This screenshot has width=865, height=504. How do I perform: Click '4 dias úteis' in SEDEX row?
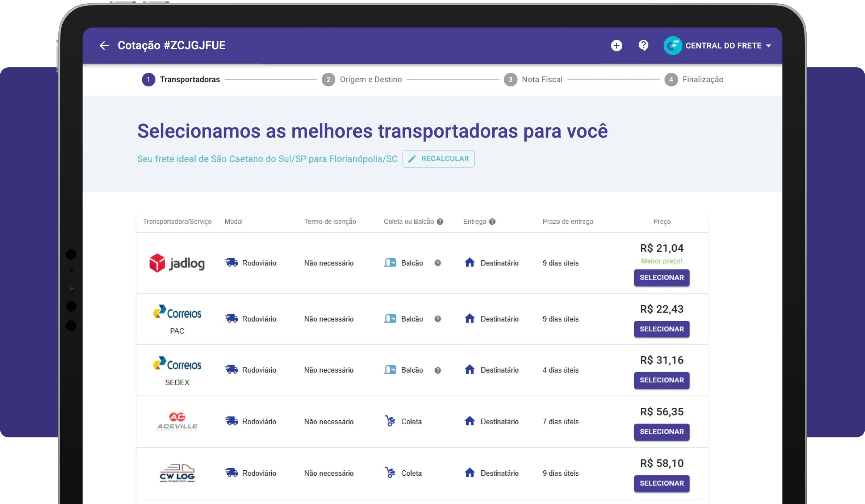pos(560,370)
